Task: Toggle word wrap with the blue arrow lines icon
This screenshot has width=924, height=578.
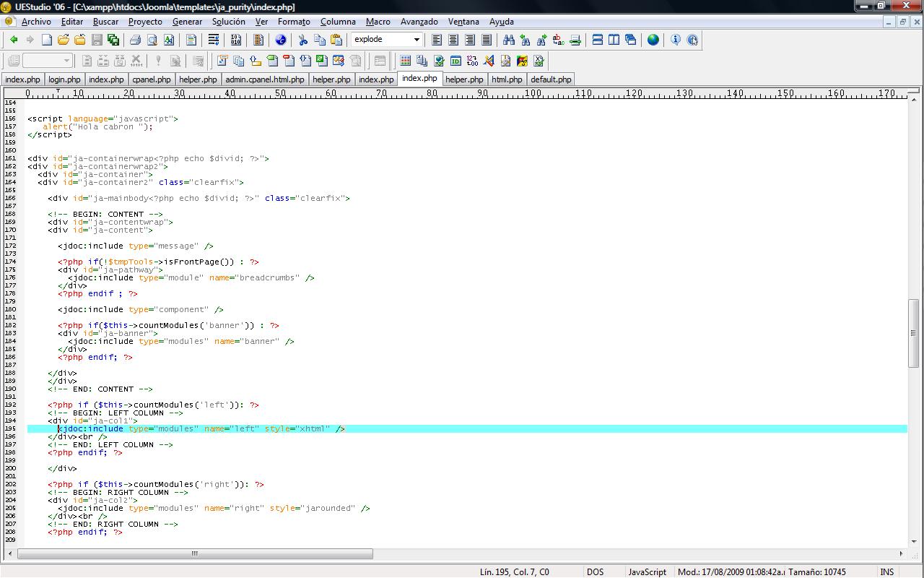Action: pyautogui.click(x=214, y=40)
